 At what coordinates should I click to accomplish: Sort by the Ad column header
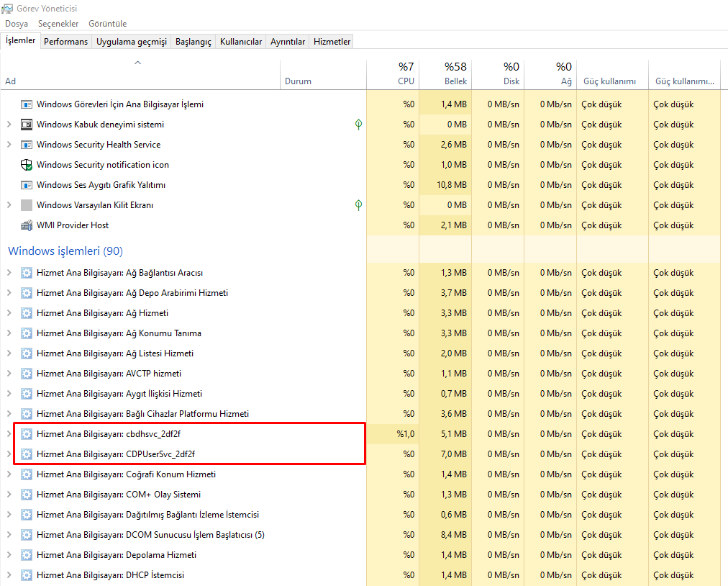click(140, 74)
